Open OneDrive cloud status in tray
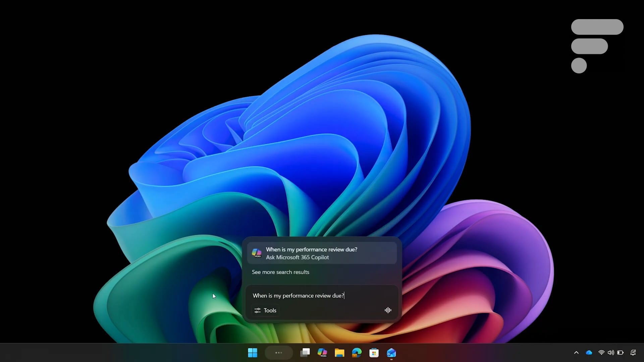This screenshot has width=644, height=362. [589, 353]
